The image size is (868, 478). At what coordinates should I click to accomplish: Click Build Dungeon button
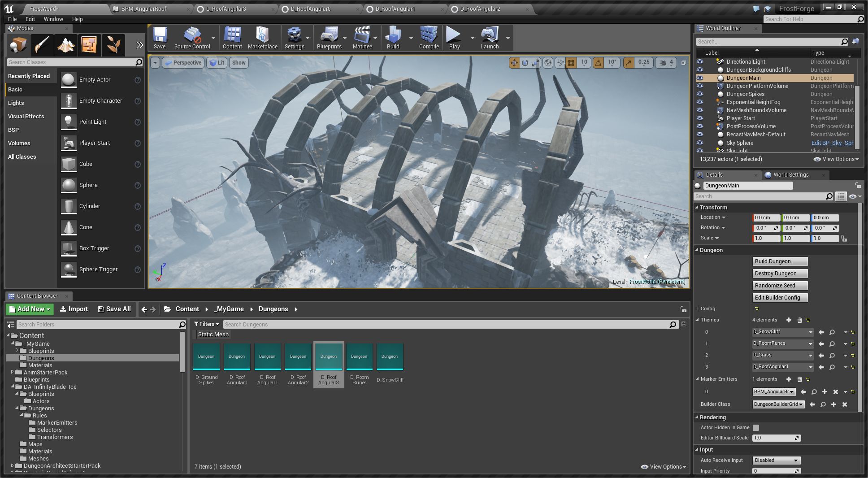point(780,261)
